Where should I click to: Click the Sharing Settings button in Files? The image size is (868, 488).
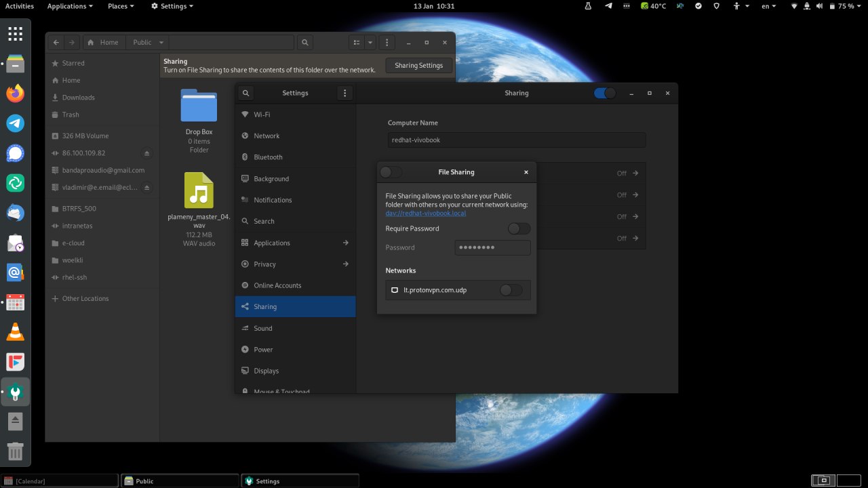(x=418, y=66)
